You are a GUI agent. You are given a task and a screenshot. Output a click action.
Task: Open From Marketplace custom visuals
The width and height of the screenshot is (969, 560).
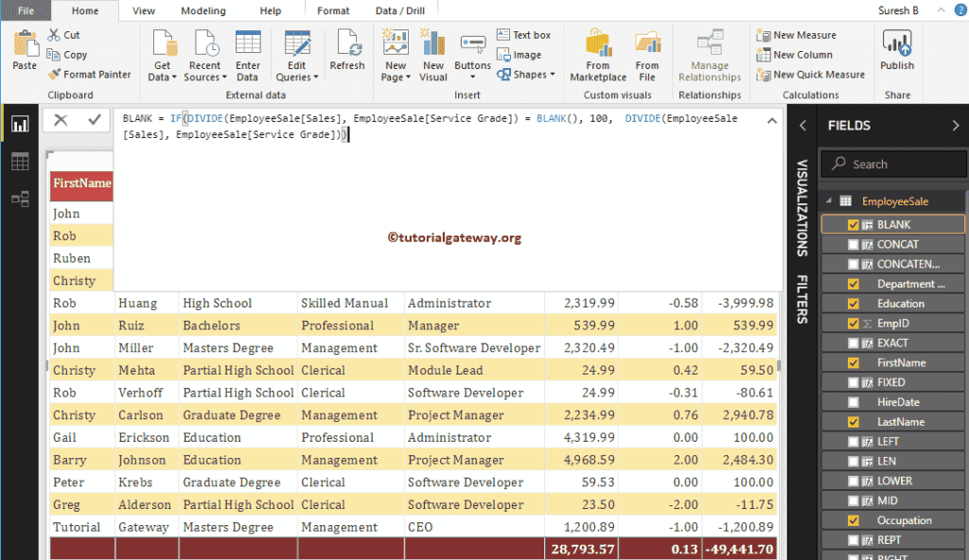click(x=598, y=55)
